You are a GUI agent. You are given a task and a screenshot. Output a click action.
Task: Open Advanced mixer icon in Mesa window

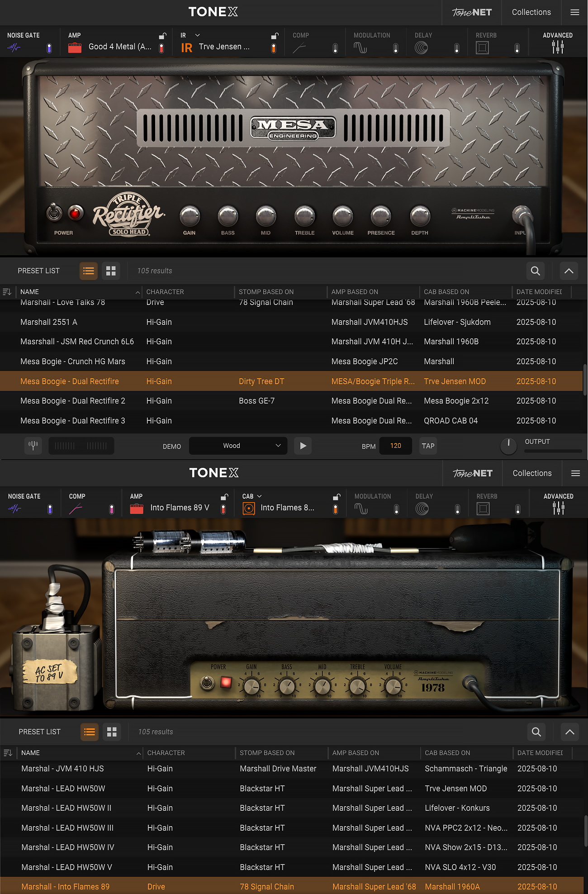[x=558, y=47]
